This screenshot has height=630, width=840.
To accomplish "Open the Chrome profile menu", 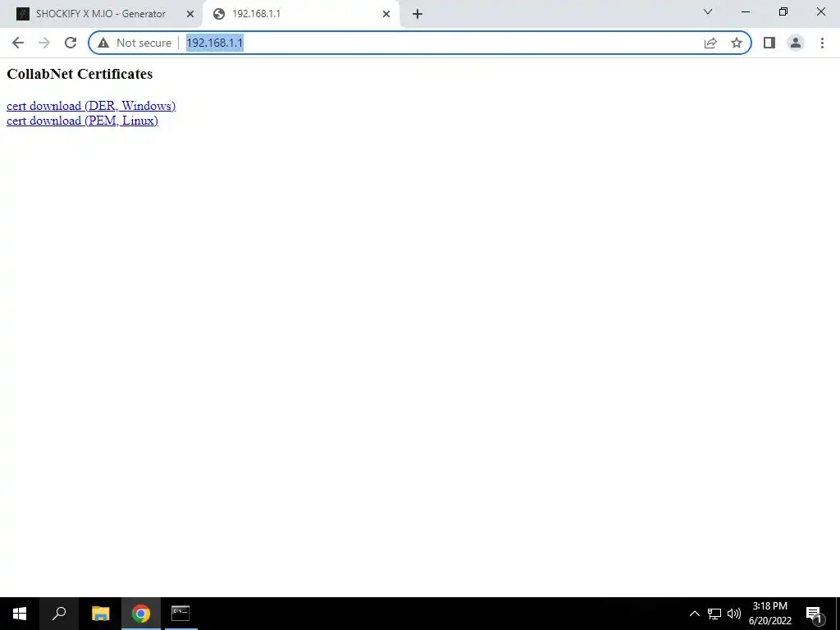I will (796, 43).
